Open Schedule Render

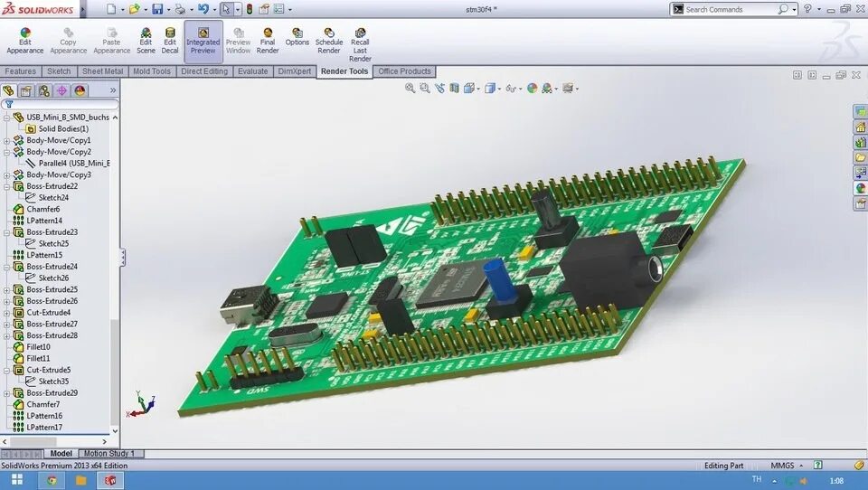click(x=329, y=41)
